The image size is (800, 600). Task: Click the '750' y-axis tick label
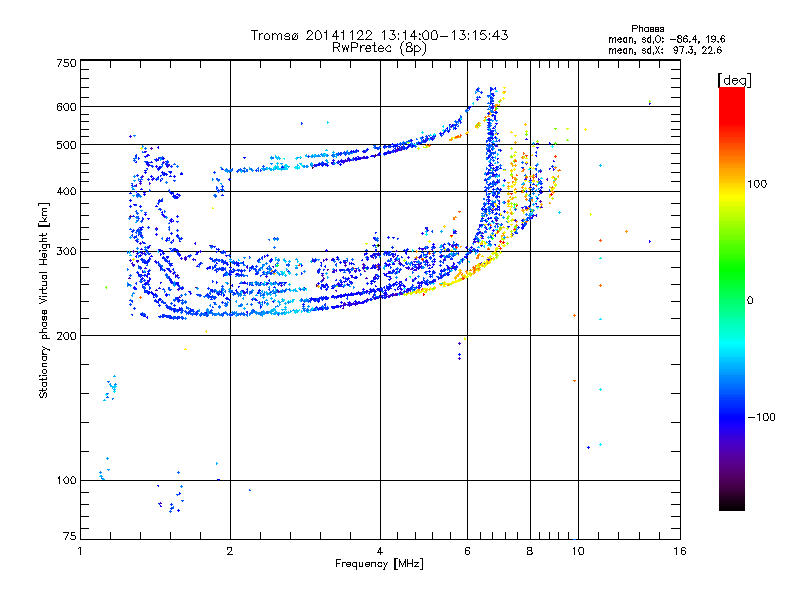66,63
